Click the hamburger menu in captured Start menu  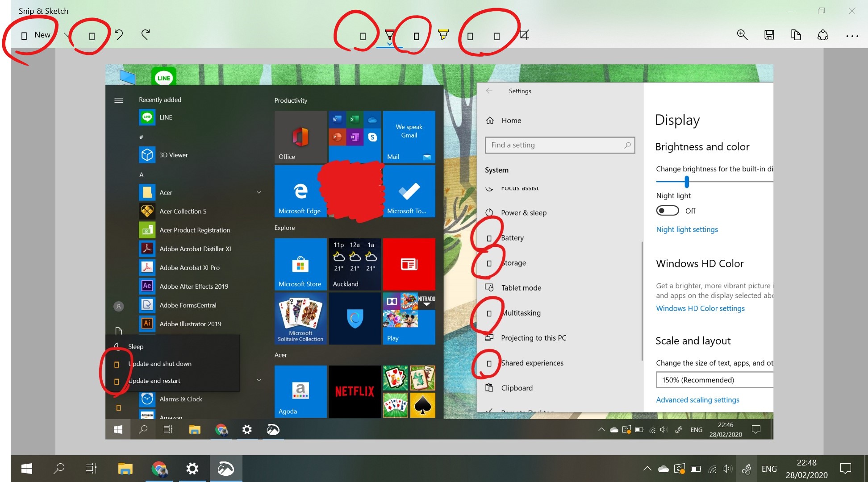click(x=118, y=100)
